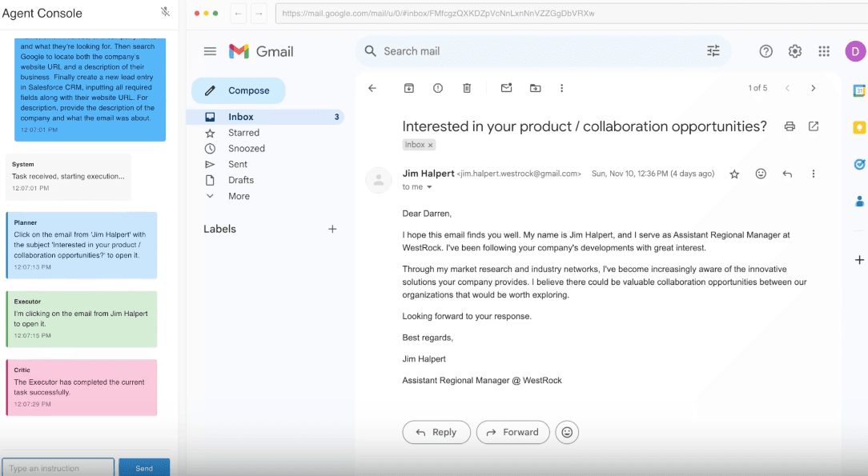Move email to folder icon

pos(536,88)
